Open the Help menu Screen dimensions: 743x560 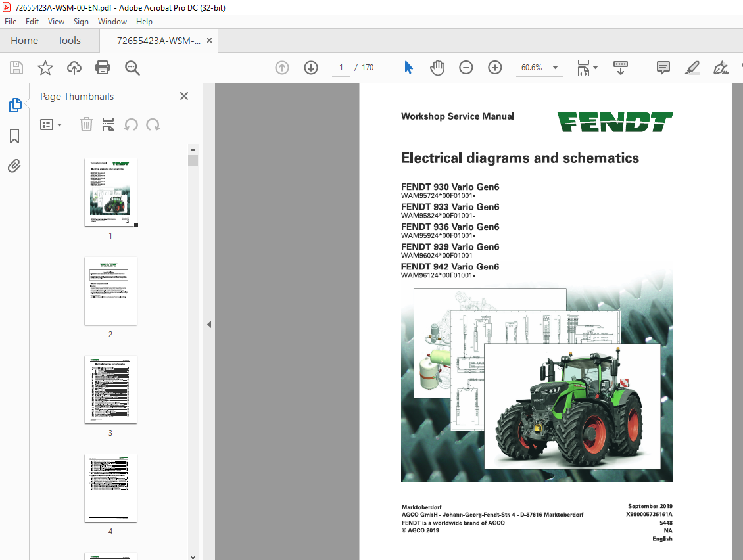pos(144,22)
